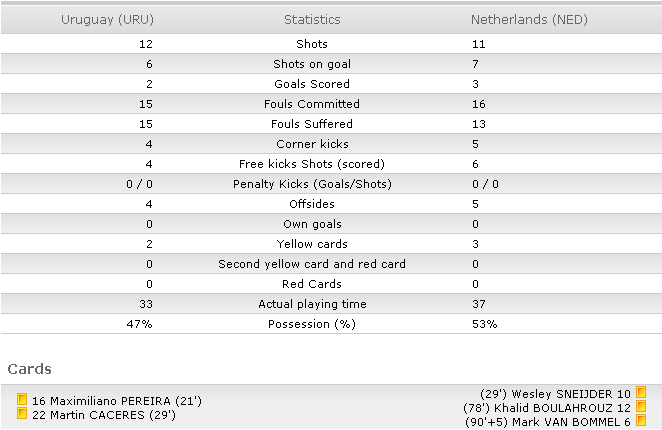Screen dimensions: 662x430
Task: Click yellow card icon next to Khalid BOULAHROUZ
Action: (641, 406)
